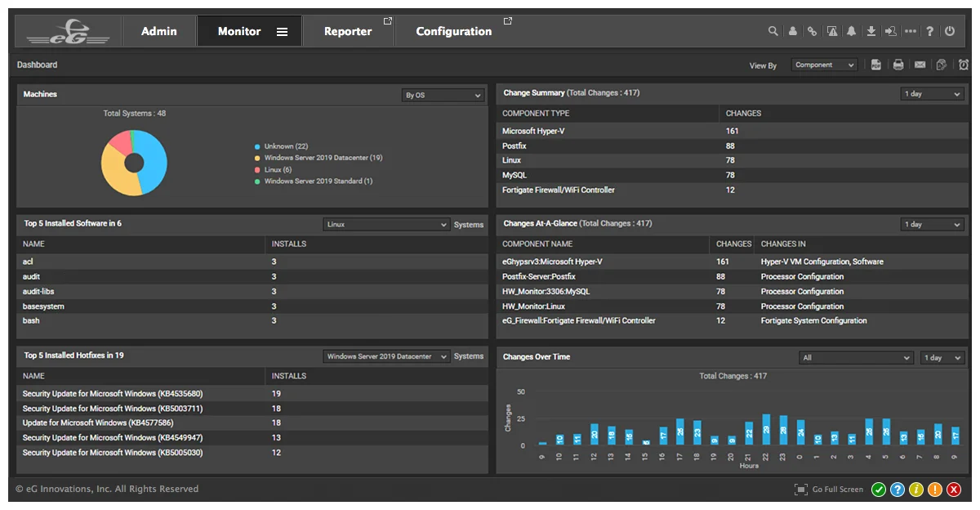
Task: Select the audit-libs software row
Action: 252,291
